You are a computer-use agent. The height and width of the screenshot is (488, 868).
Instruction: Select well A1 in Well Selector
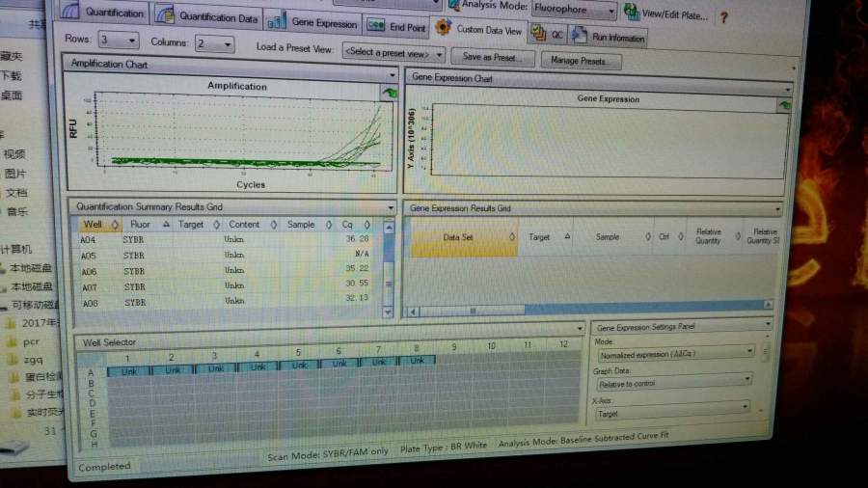128,371
